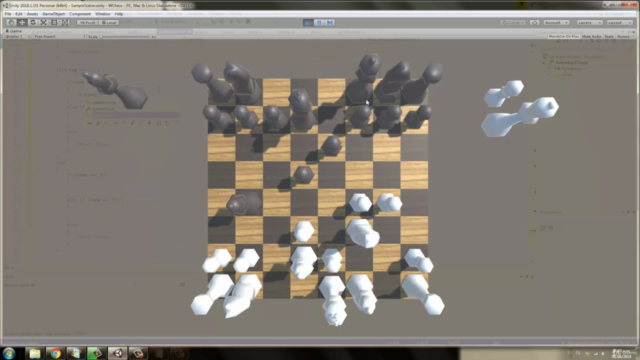The width and height of the screenshot is (640, 360).
Task: Switch to the Game tab
Action: click(14, 31)
